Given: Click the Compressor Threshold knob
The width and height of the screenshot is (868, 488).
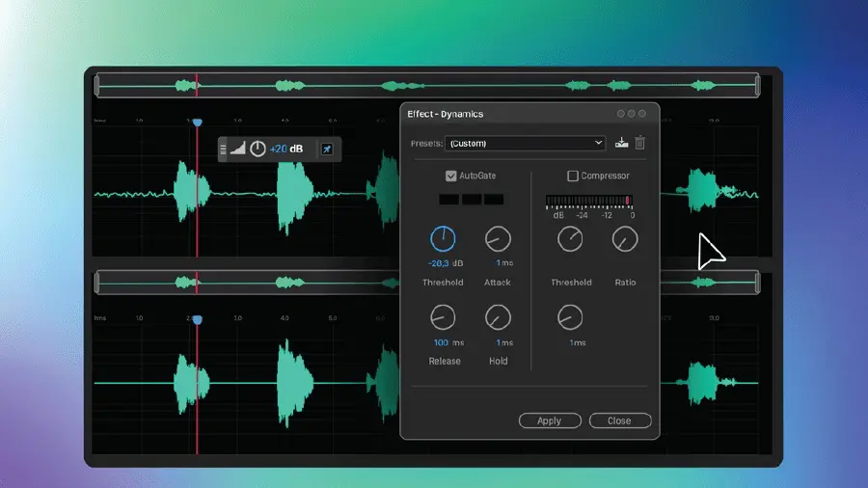Looking at the screenshot, I should pos(570,239).
